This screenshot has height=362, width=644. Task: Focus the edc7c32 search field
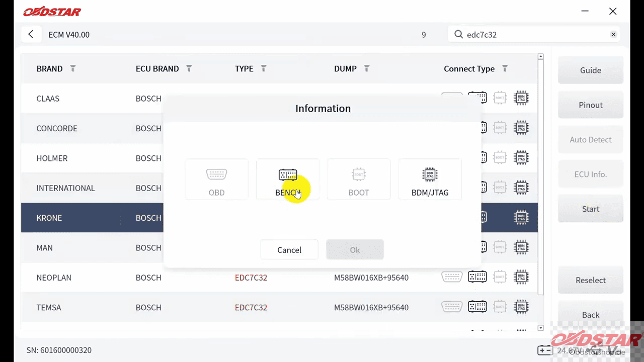click(x=533, y=34)
